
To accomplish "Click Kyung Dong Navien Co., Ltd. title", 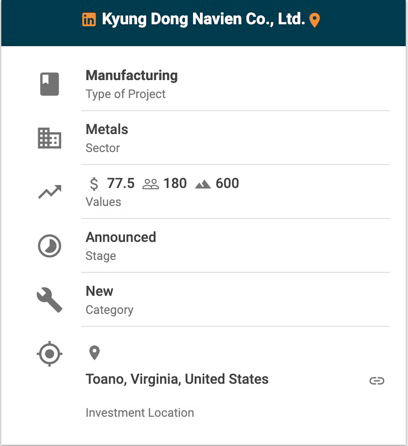I will (x=203, y=19).
